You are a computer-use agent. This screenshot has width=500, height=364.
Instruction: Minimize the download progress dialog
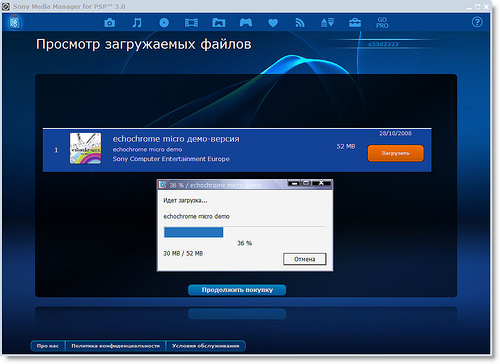pyautogui.click(x=294, y=183)
